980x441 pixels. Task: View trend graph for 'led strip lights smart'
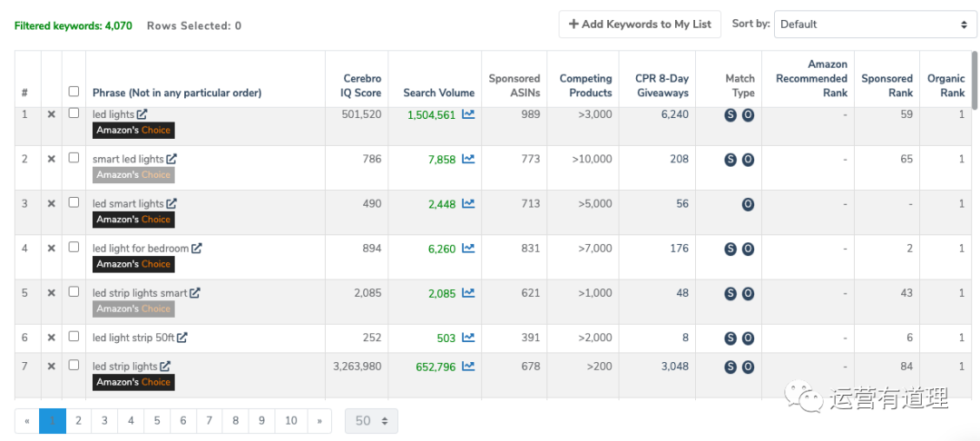tap(468, 293)
